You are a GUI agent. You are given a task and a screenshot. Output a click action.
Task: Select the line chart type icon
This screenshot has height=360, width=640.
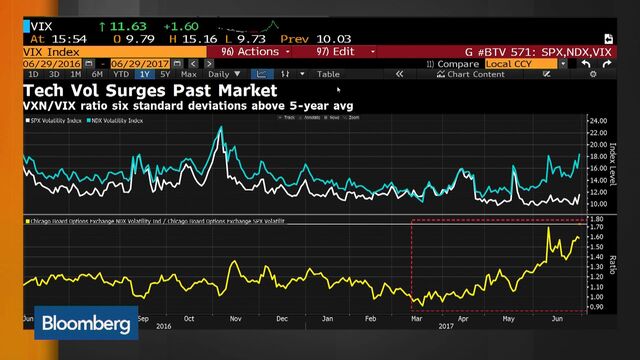point(262,74)
